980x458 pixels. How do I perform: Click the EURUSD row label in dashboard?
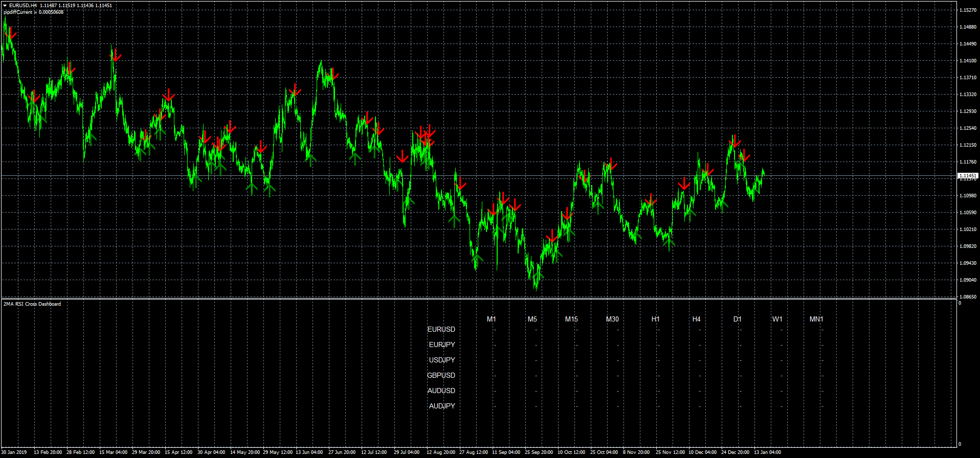[x=441, y=329]
